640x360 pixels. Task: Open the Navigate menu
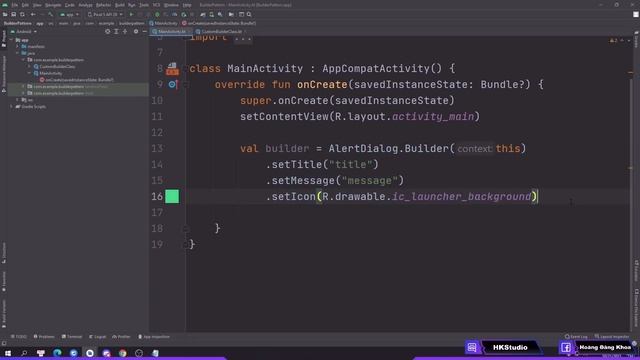coord(53,5)
